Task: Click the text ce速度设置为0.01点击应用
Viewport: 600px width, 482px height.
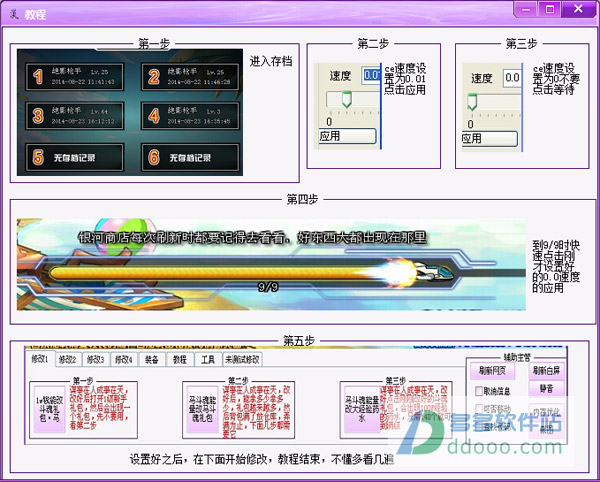Action: (x=405, y=79)
